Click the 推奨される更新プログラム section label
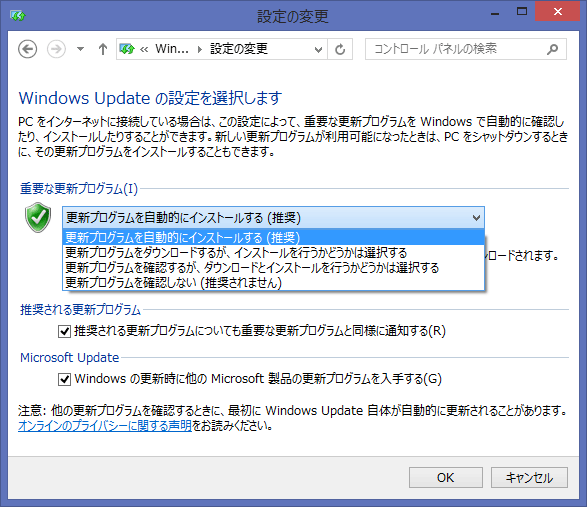This screenshot has width=587, height=507. click(80, 310)
